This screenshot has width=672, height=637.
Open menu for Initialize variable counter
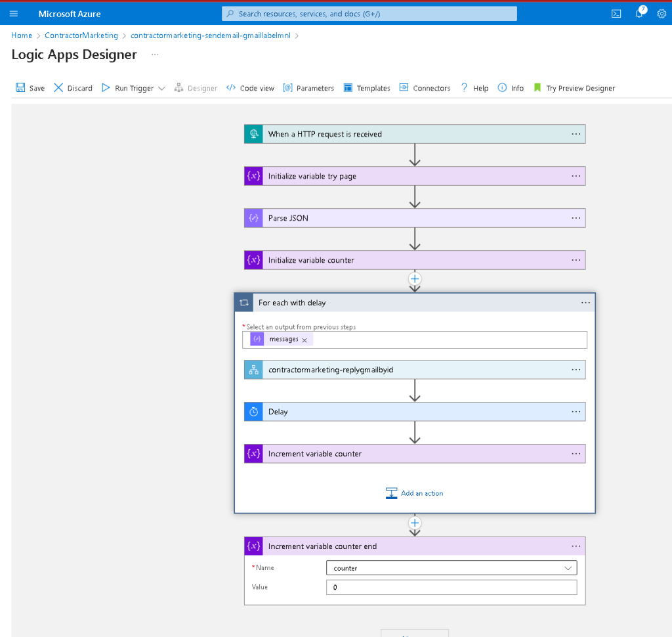576,260
